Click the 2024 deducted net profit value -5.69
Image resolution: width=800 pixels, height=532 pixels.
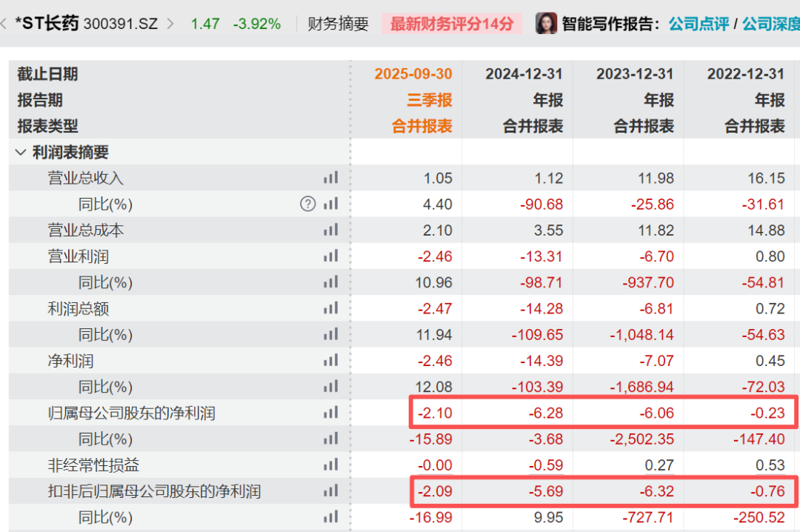pyautogui.click(x=545, y=491)
